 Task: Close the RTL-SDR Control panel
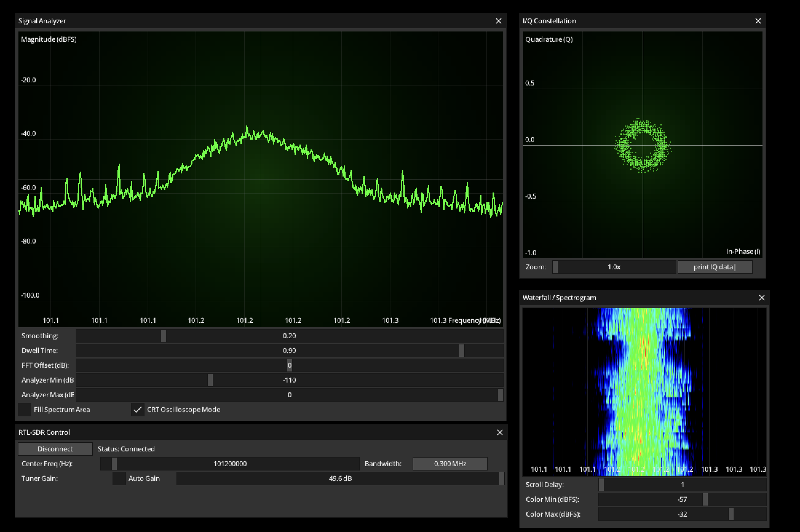click(x=500, y=432)
